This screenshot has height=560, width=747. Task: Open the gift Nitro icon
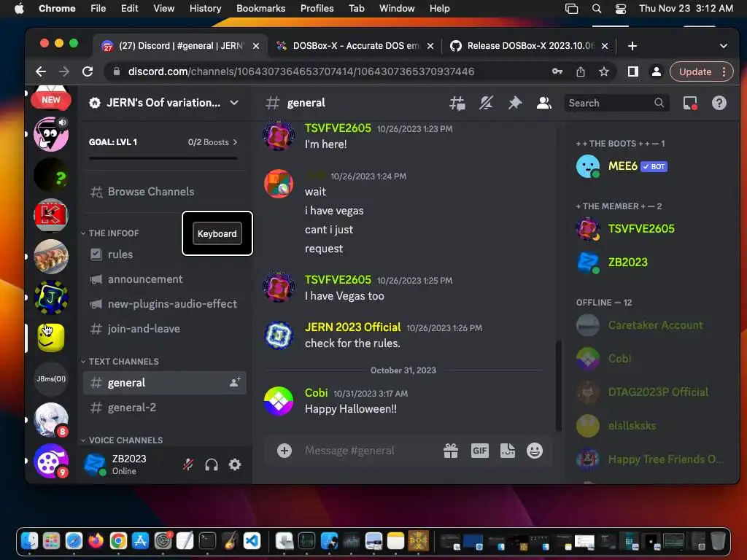tap(451, 451)
